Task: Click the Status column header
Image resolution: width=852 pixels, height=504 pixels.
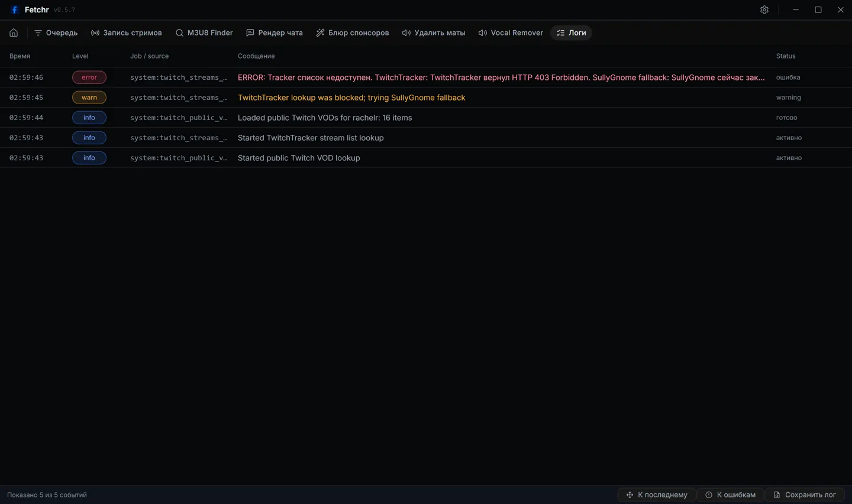Action: click(x=786, y=56)
